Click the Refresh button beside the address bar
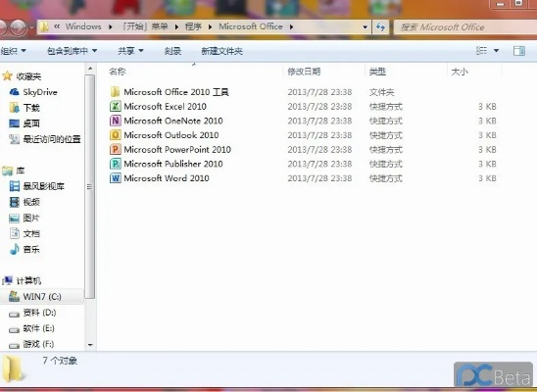The height and width of the screenshot is (392, 537). (380, 27)
